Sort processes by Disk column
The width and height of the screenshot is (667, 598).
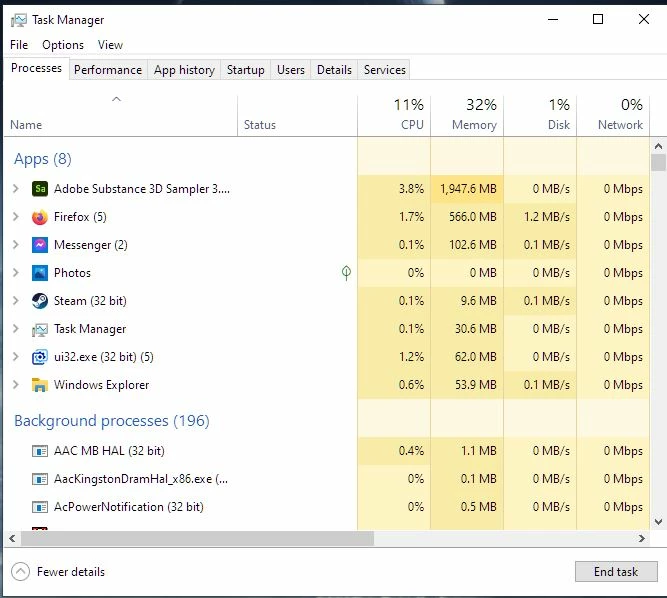540,116
